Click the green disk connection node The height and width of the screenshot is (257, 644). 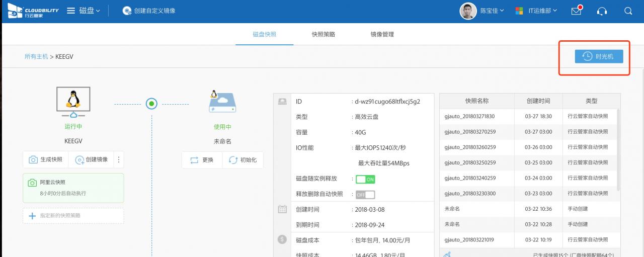(x=151, y=104)
